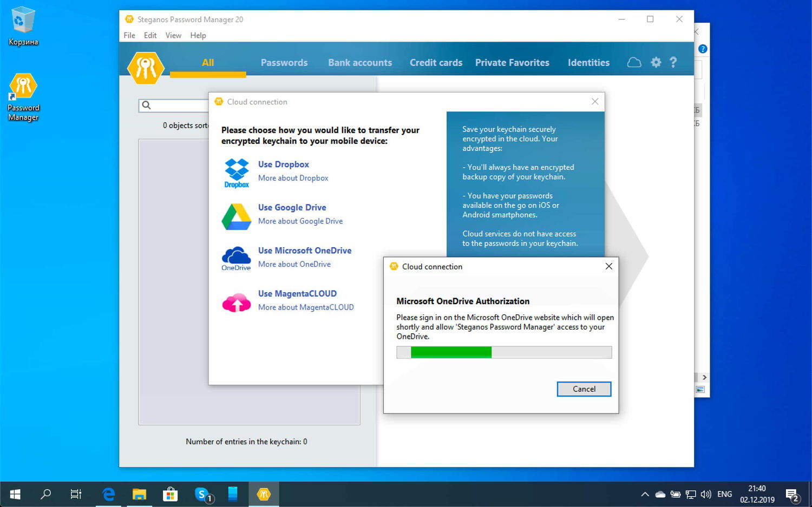This screenshot has height=507, width=812.
Task: Choose Use Google Drive option
Action: pos(292,207)
